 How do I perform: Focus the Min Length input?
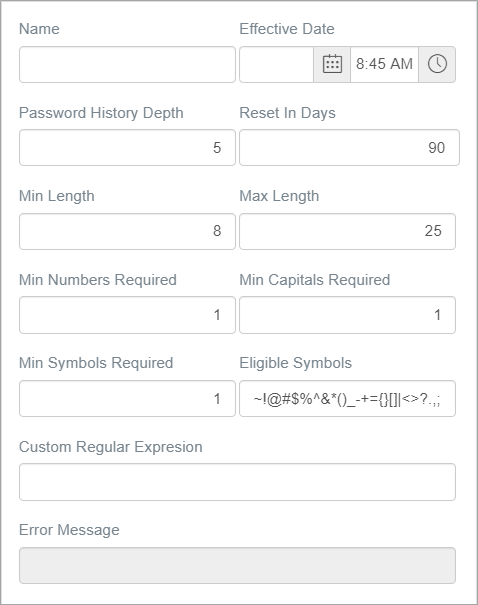127,231
